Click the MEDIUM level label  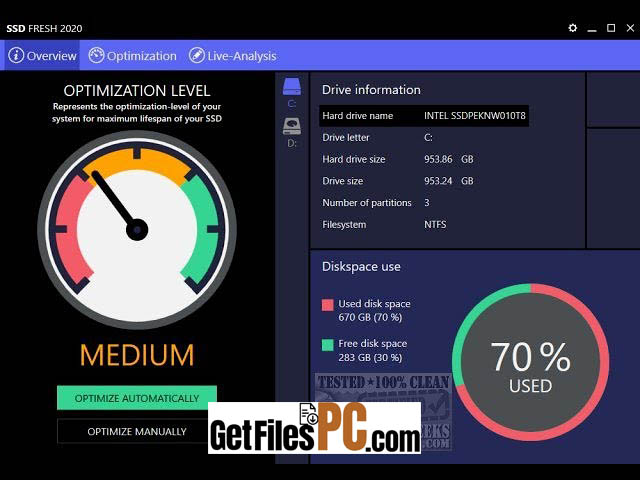[x=137, y=355]
